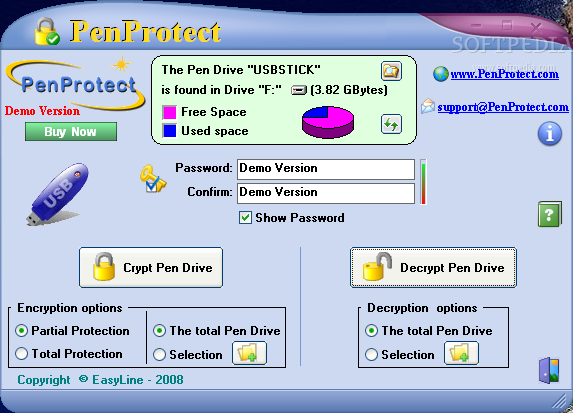Add folder selection under Encryption options
The image size is (573, 413).
(250, 353)
